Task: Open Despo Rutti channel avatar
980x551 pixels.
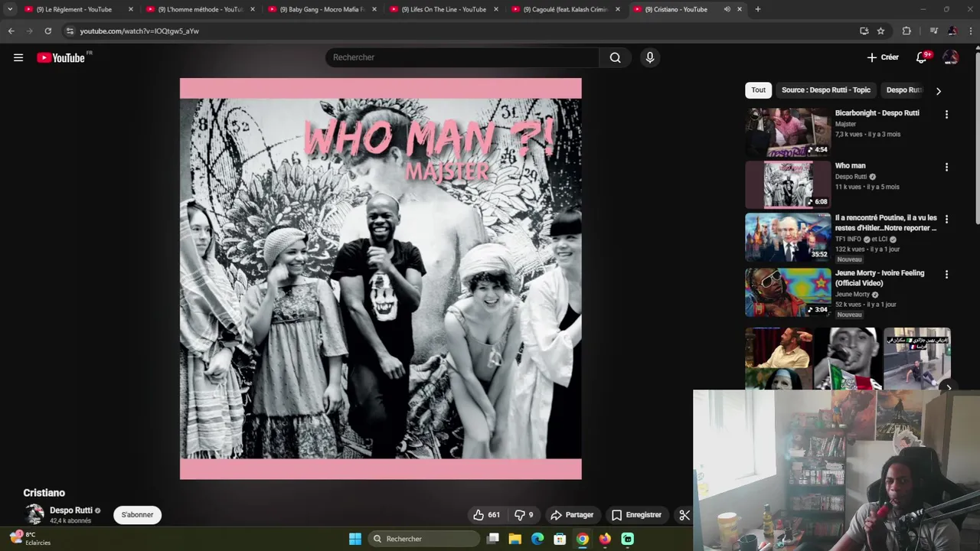Action: click(x=34, y=515)
